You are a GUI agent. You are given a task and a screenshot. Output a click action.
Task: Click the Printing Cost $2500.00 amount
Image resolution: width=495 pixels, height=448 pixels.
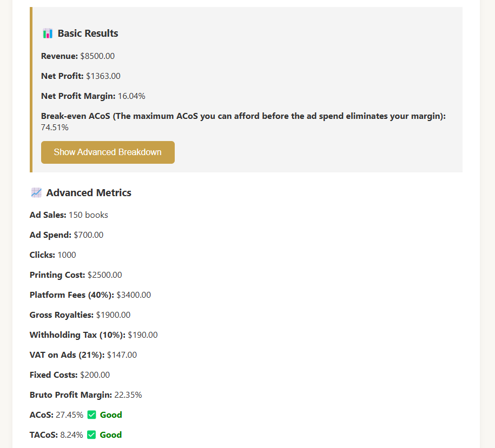105,275
